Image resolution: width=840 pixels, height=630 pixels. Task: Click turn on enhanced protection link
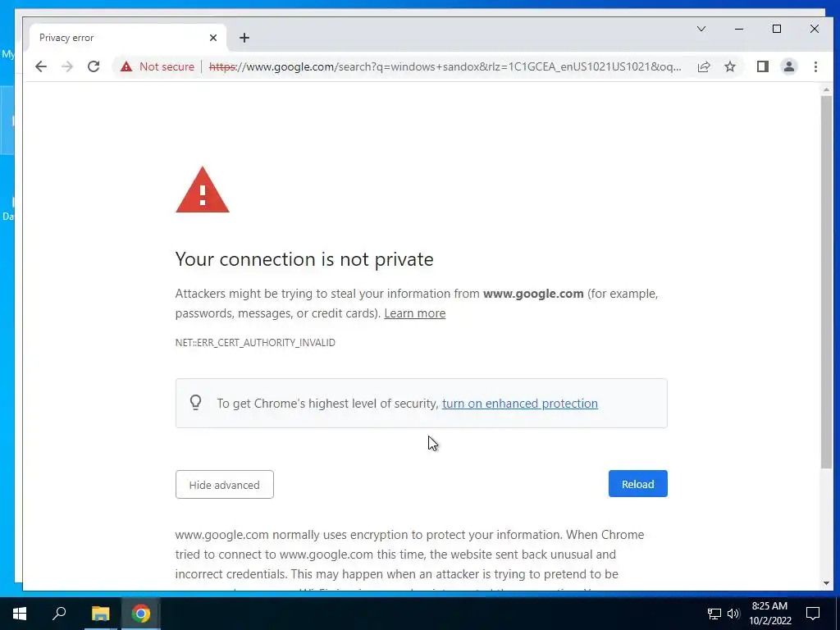coord(519,404)
